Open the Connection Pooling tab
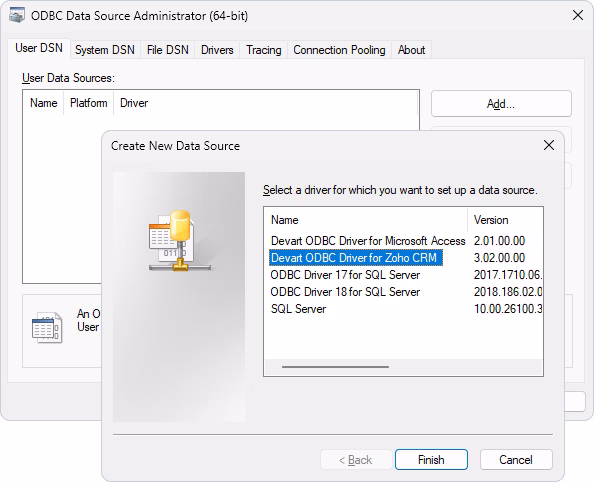Image resolution: width=594 pixels, height=482 pixels. pyautogui.click(x=339, y=50)
